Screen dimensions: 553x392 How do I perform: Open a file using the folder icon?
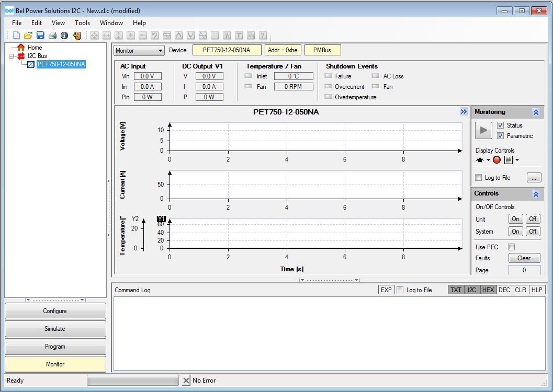click(x=28, y=36)
